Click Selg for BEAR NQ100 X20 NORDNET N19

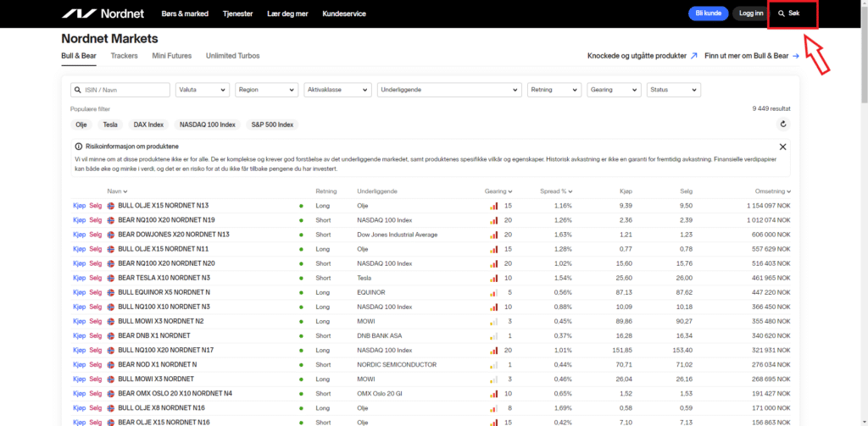pyautogui.click(x=96, y=220)
